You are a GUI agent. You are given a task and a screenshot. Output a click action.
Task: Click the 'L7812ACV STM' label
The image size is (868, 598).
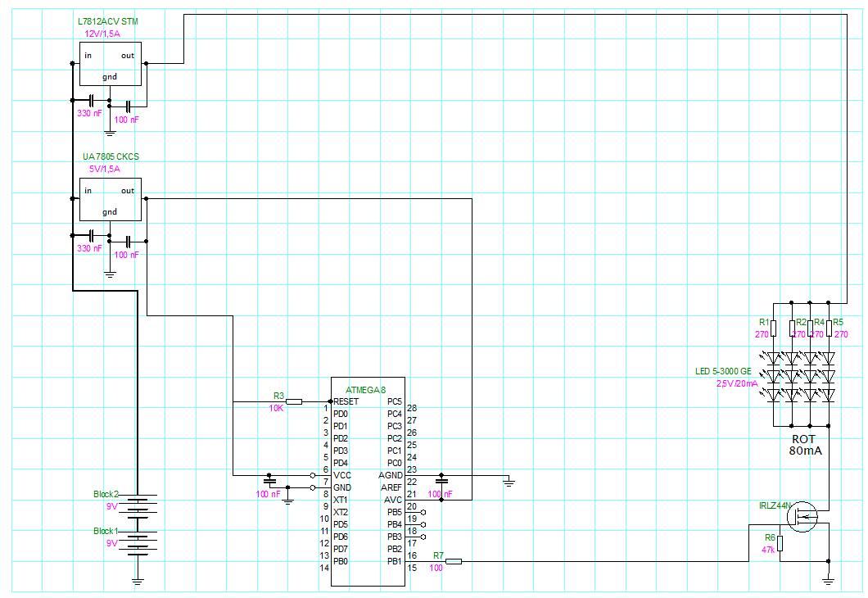coord(108,21)
